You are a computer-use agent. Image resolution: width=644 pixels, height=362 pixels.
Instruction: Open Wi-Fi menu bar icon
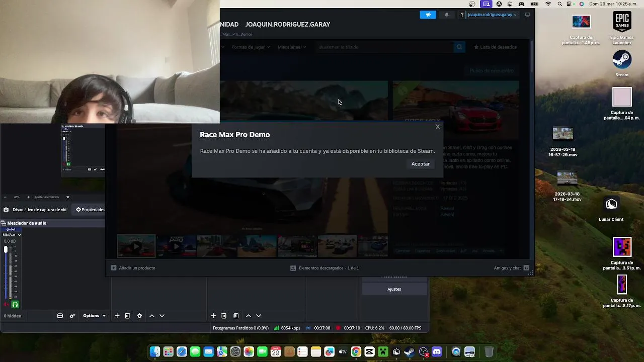(x=548, y=4)
